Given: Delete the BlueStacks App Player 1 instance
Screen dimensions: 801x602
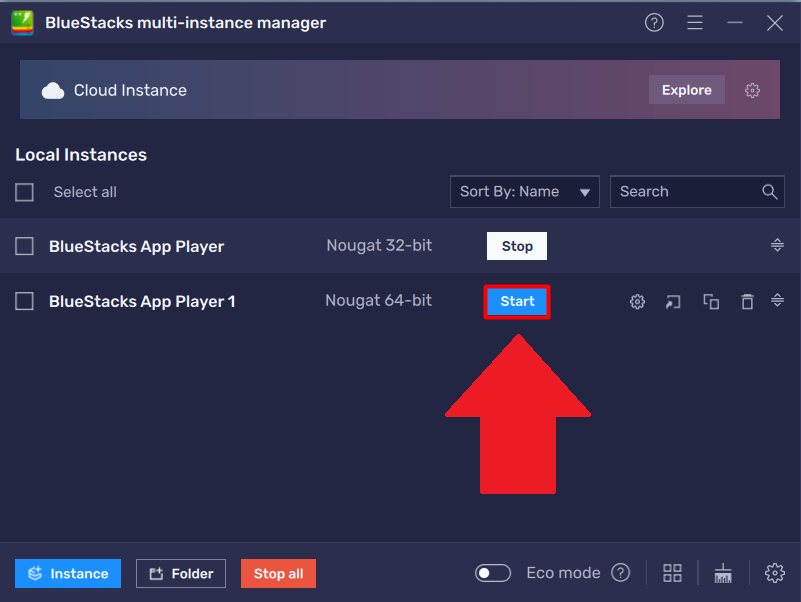Looking at the screenshot, I should pos(747,302).
